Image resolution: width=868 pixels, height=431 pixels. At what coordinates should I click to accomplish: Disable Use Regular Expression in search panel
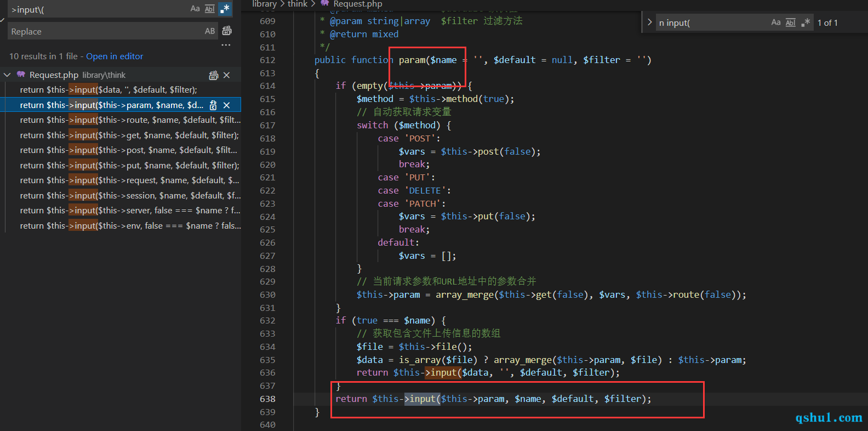pyautogui.click(x=225, y=9)
